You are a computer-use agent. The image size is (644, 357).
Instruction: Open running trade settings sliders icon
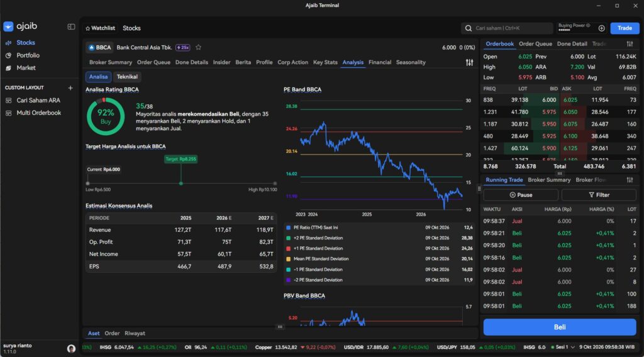(x=630, y=180)
